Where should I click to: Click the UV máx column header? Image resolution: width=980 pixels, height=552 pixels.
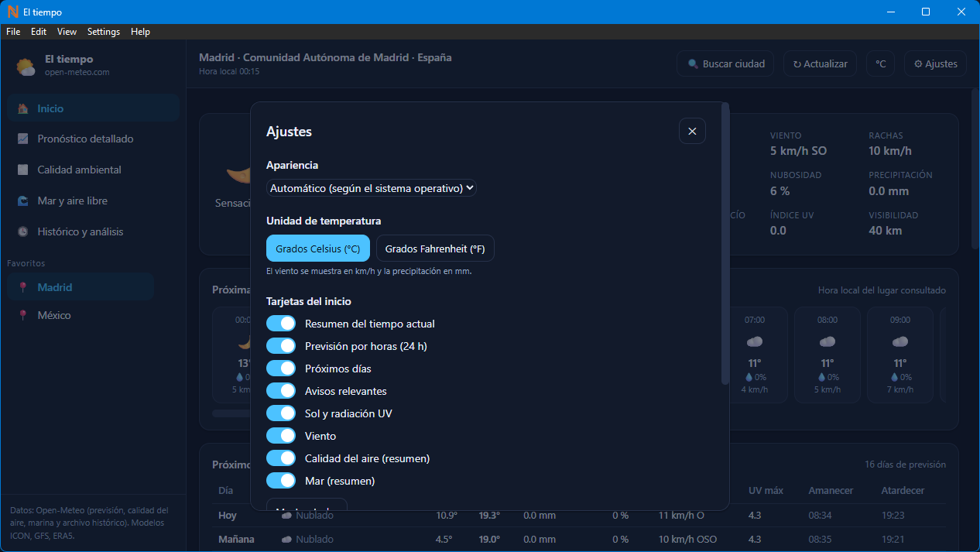coord(766,491)
